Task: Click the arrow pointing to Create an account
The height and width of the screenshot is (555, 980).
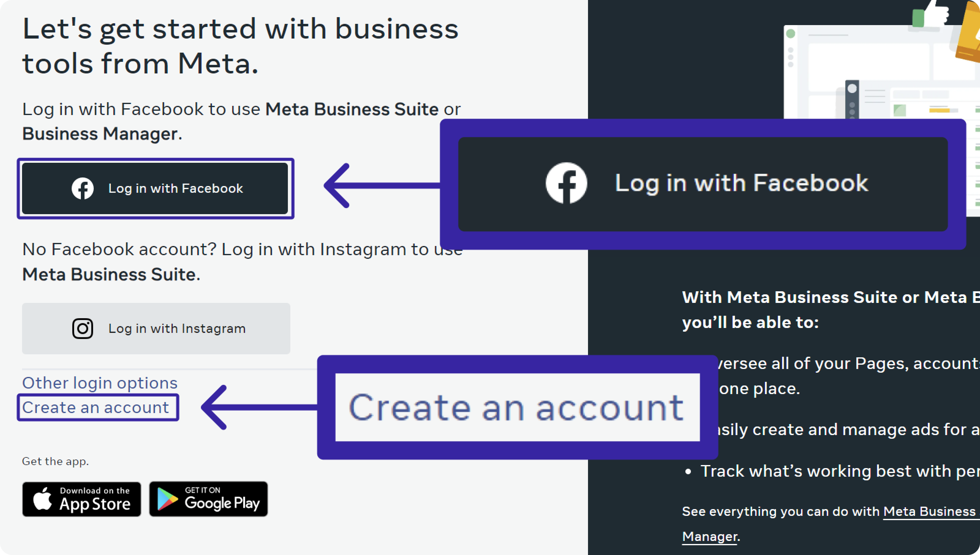Action: (259, 408)
